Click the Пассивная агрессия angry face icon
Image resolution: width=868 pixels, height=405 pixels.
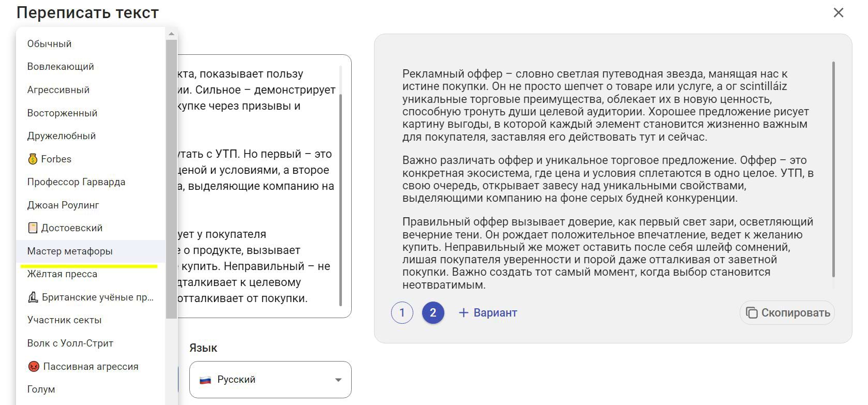(34, 366)
